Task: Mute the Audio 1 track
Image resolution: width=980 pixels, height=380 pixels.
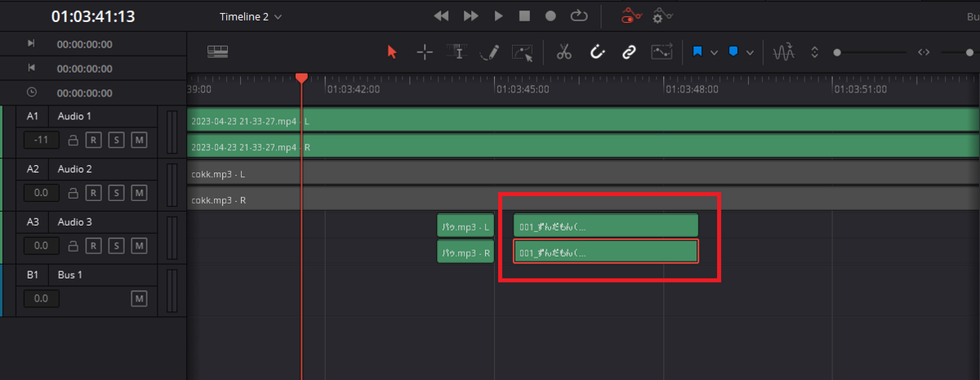Action: pos(139,141)
